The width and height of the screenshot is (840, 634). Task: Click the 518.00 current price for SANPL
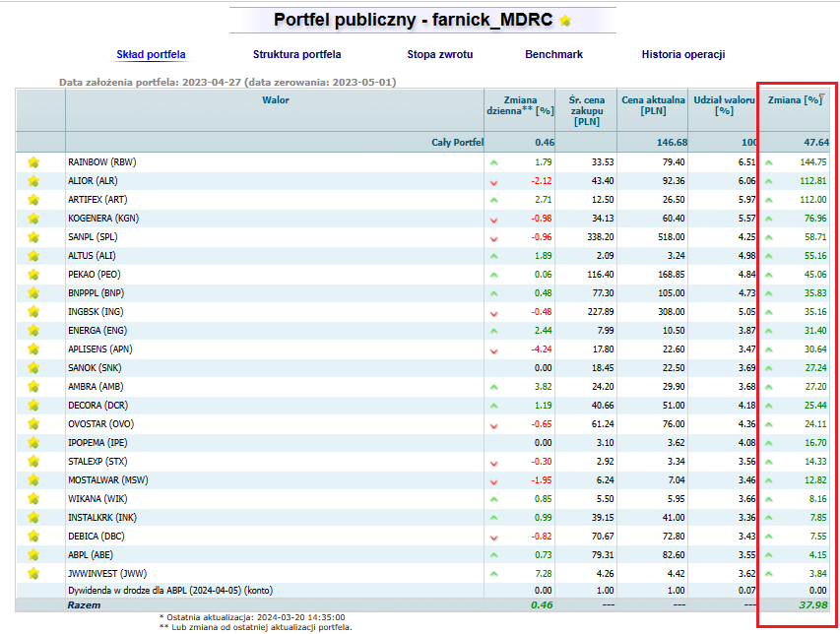click(x=672, y=237)
